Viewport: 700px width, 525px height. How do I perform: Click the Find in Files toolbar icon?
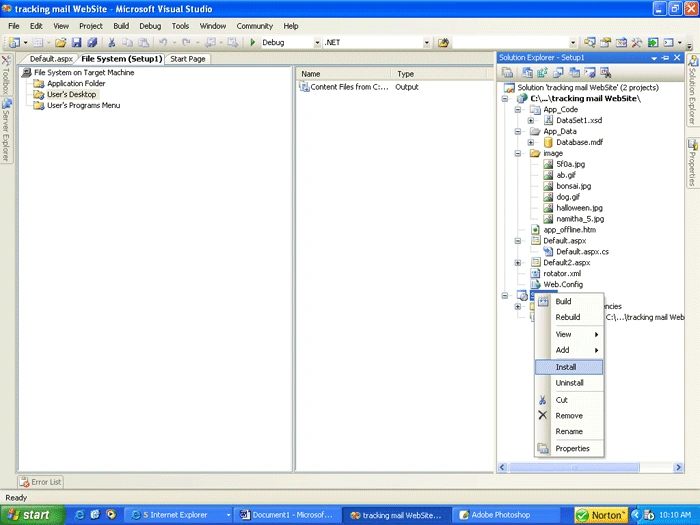point(443,42)
